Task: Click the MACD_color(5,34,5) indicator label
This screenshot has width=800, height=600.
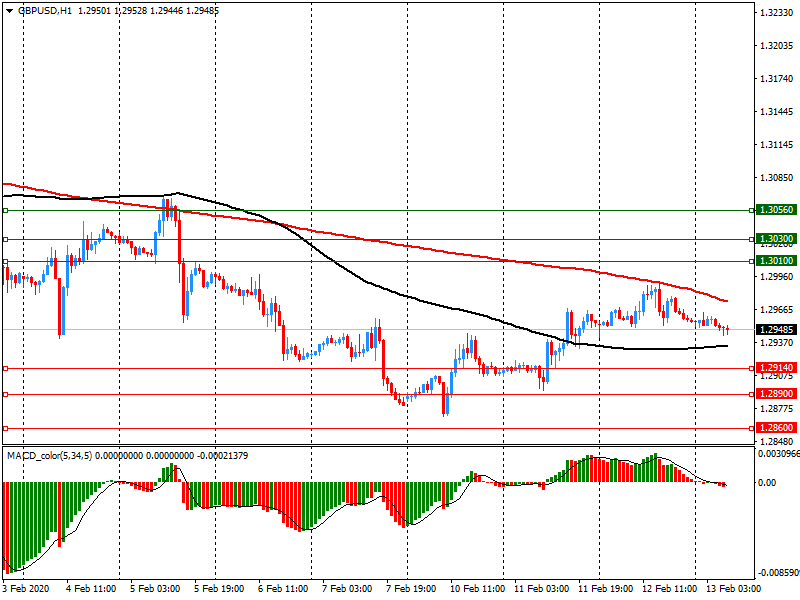Action: 49,456
